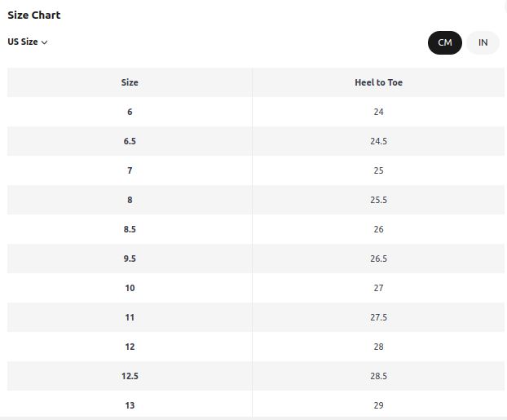Select the size 11 row
Screen dimensions: 507x420
[256, 317]
